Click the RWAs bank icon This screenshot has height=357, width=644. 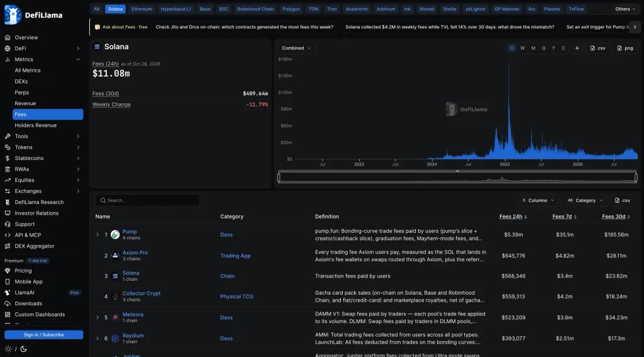(x=8, y=169)
